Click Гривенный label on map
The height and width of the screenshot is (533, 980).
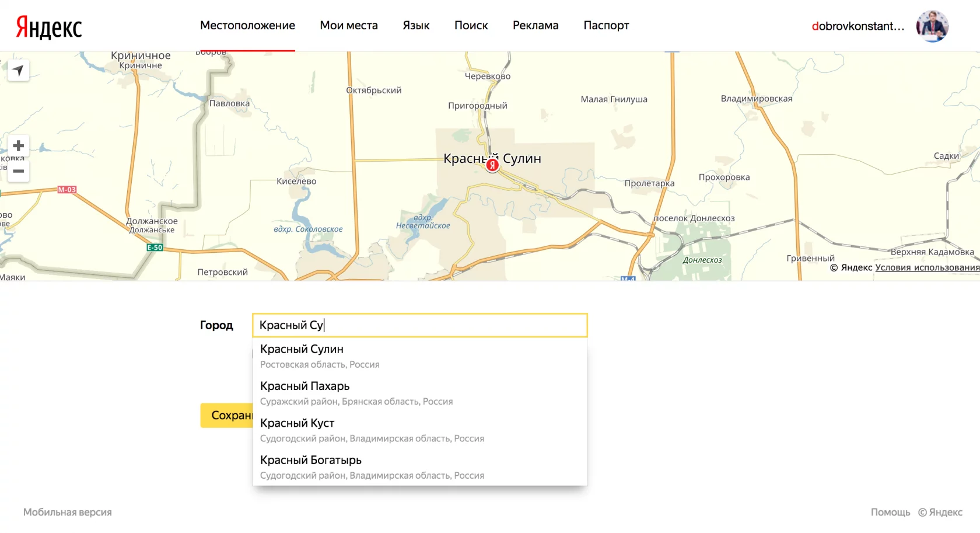[810, 258]
